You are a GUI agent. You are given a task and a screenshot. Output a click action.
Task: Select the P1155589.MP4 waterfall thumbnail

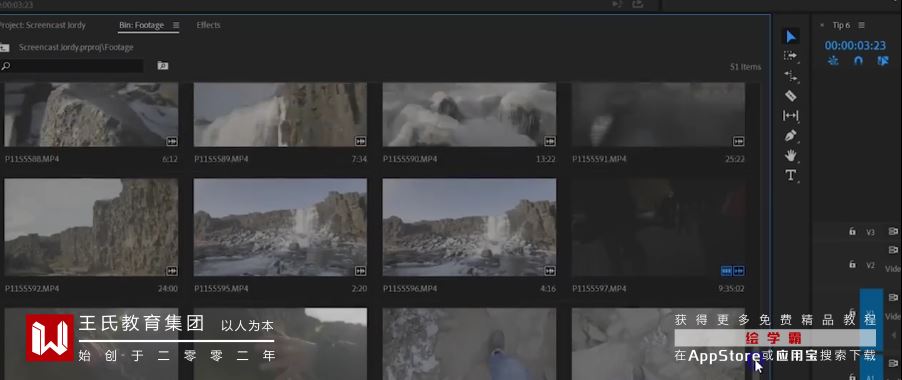click(280, 114)
